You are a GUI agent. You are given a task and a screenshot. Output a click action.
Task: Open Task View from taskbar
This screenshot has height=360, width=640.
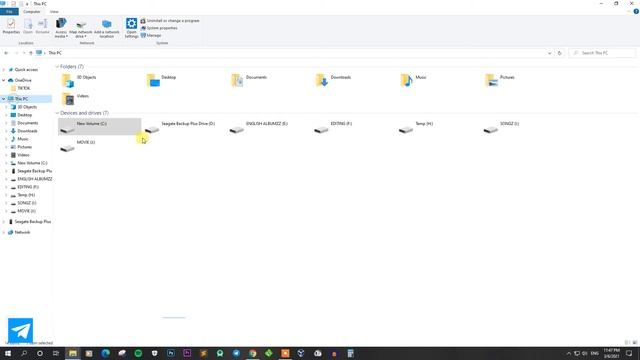[x=56, y=353]
